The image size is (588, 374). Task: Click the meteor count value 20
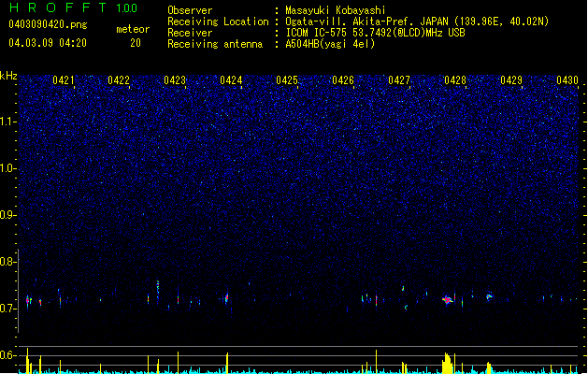pos(136,43)
